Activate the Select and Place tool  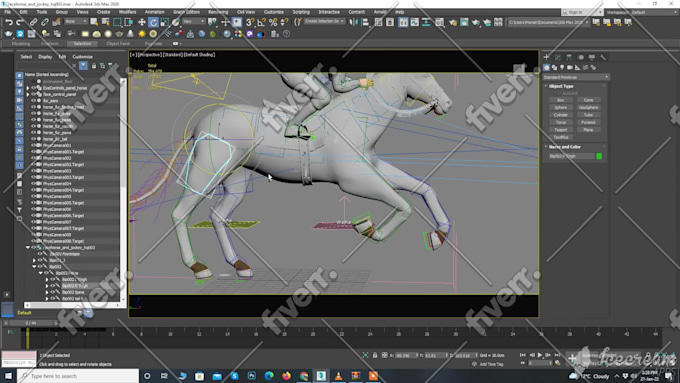click(176, 22)
